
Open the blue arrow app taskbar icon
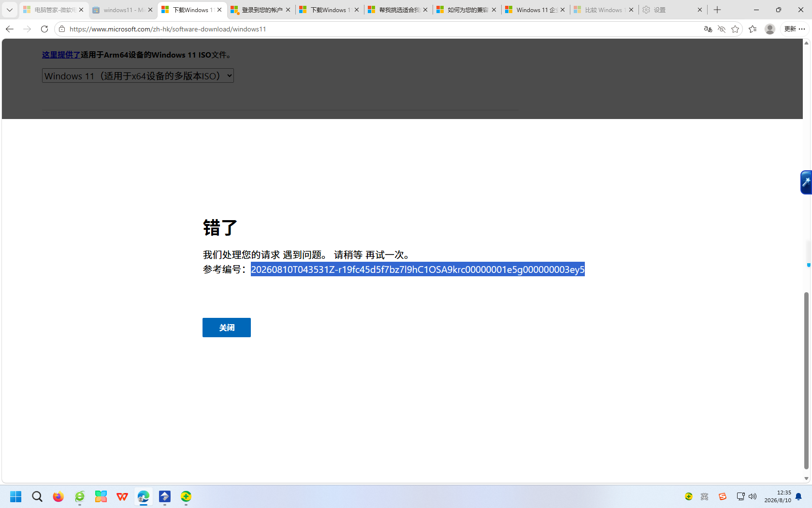(165, 497)
